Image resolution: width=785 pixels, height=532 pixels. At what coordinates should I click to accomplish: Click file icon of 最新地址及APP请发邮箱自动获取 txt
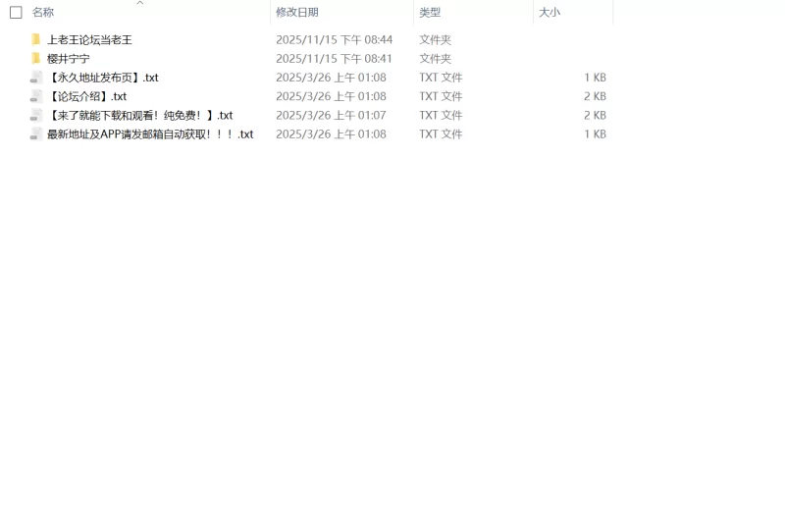[36, 134]
